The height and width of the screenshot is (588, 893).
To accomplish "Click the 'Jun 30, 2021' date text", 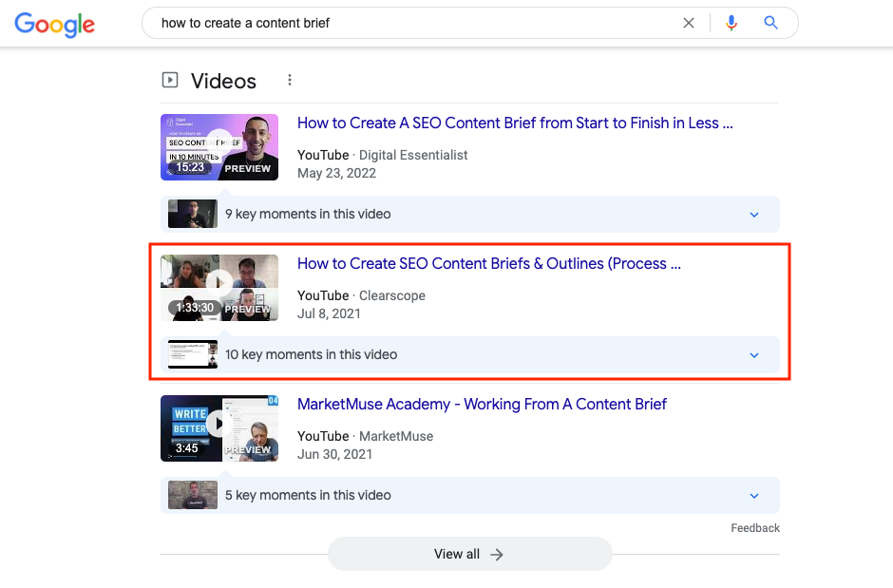I will pyautogui.click(x=334, y=454).
